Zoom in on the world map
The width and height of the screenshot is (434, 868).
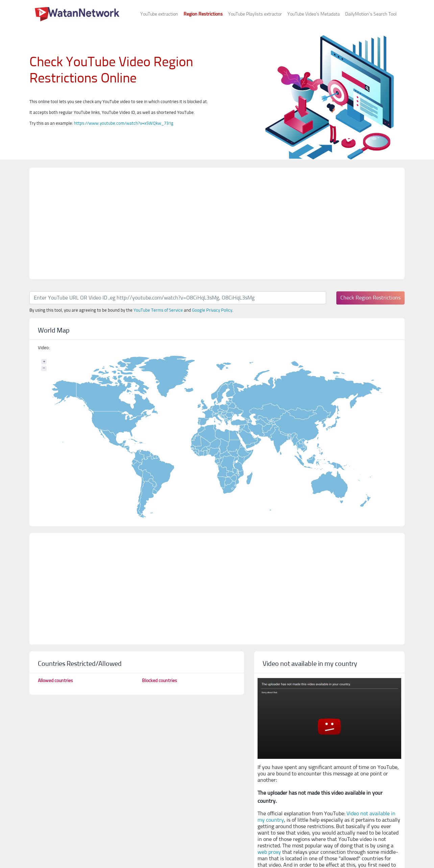[44, 362]
